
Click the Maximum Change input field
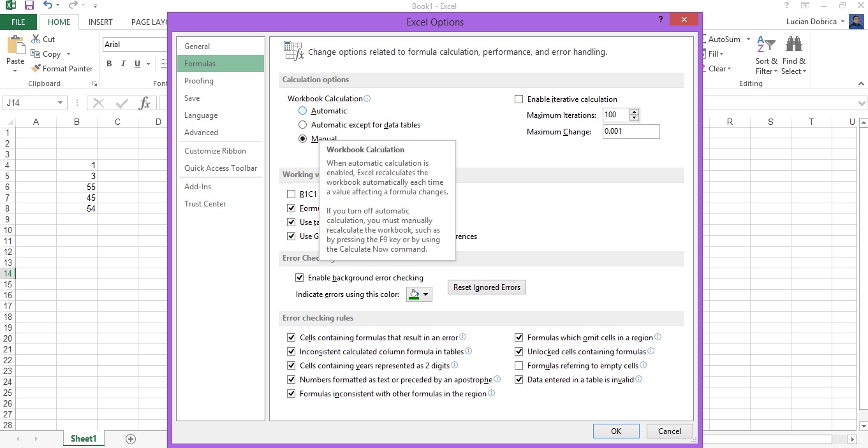coord(631,131)
